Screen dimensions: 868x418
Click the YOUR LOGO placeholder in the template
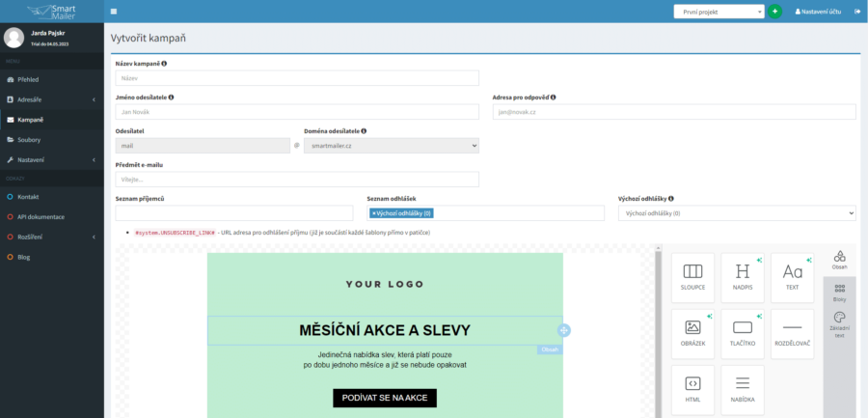[x=385, y=285]
